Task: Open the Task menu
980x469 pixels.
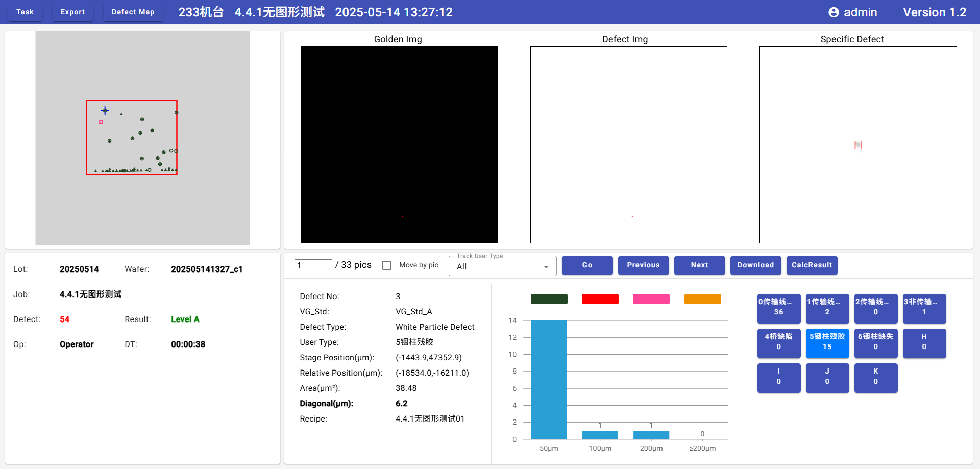Action: coord(24,12)
